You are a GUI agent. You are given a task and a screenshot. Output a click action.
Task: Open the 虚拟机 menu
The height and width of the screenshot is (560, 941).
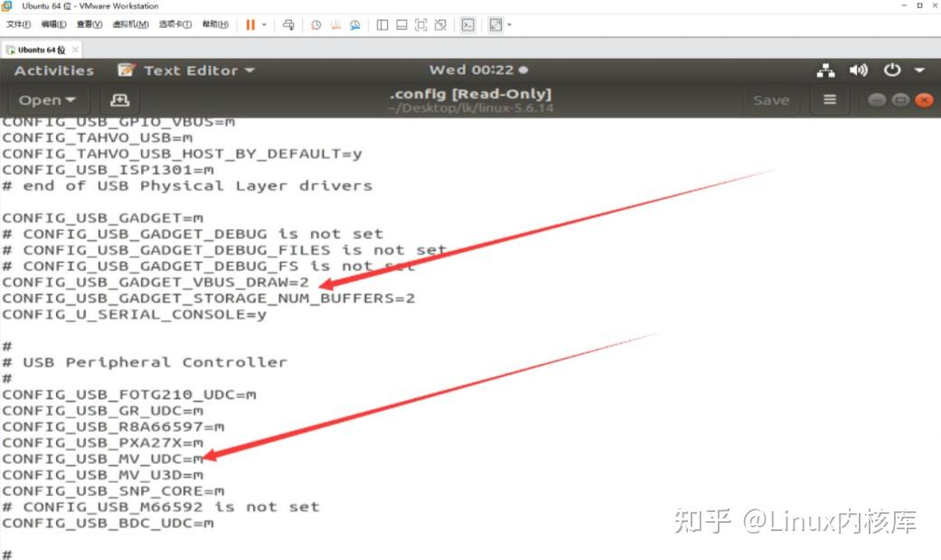tap(129, 24)
